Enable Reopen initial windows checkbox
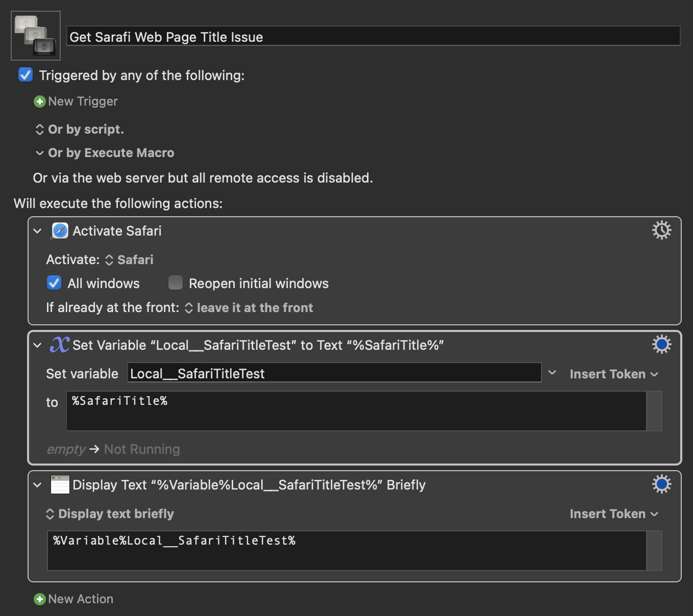693x616 pixels. point(176,283)
